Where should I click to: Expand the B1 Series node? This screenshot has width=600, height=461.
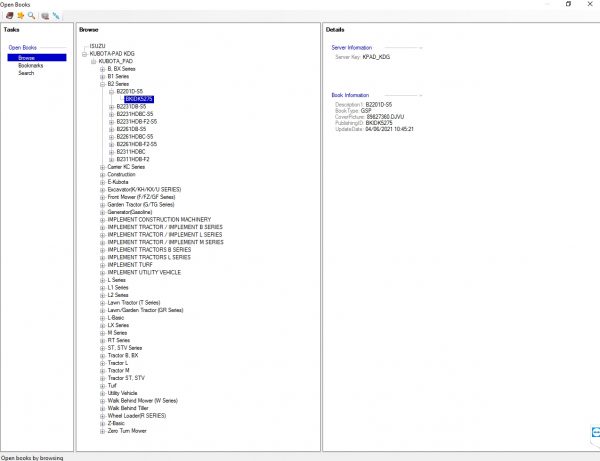(102, 77)
